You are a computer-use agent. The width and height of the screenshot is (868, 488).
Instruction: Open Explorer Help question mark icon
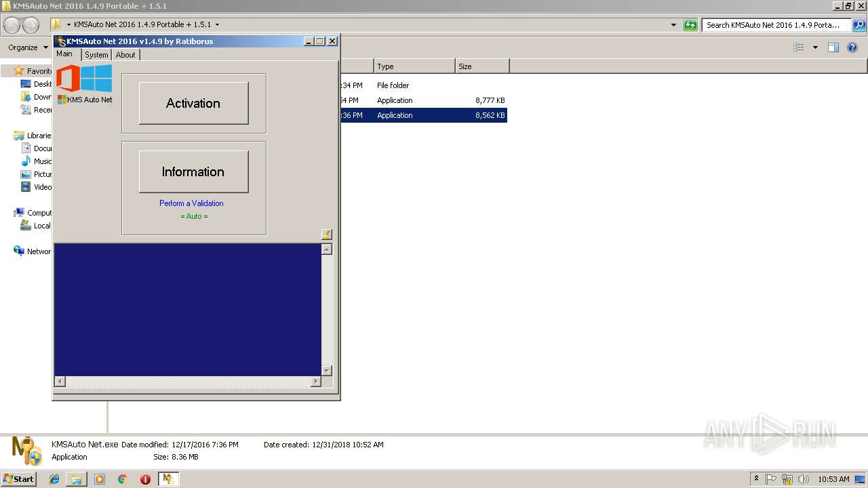pos(853,47)
